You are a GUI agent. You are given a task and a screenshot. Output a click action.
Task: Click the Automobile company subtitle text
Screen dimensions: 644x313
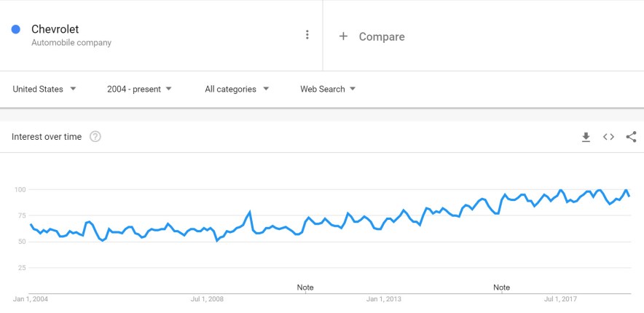pos(71,43)
